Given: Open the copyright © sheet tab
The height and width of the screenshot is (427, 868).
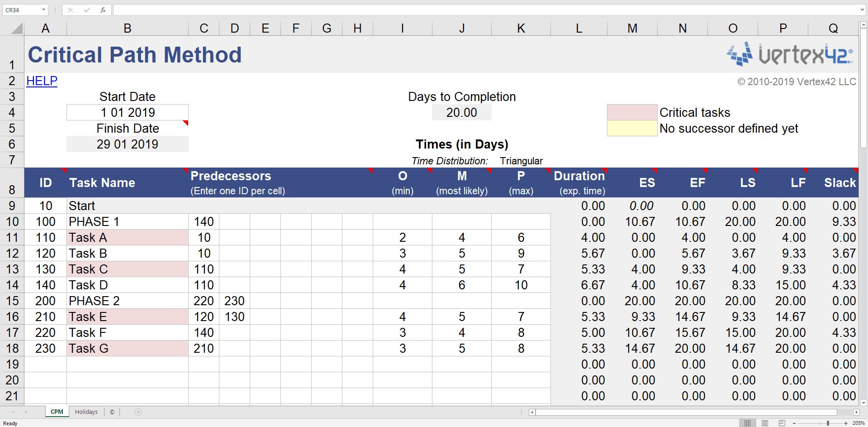Looking at the screenshot, I should 112,412.
